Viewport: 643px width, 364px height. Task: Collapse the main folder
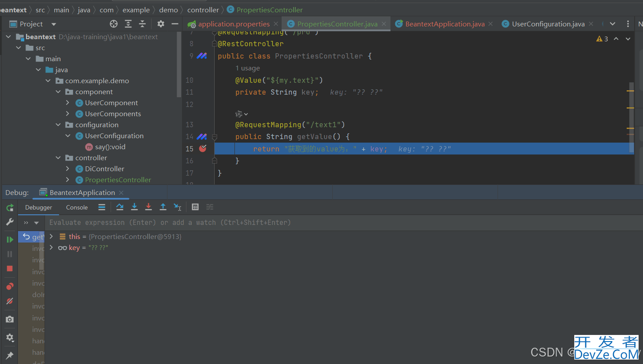28,59
